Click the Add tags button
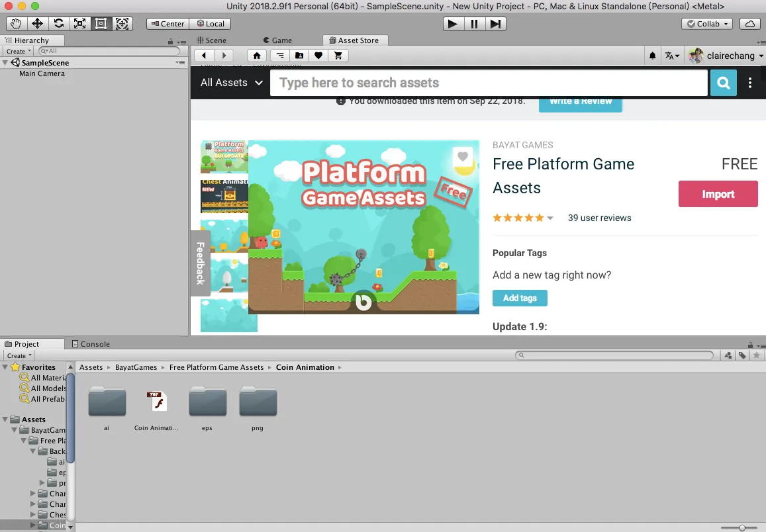766x532 pixels. point(520,298)
